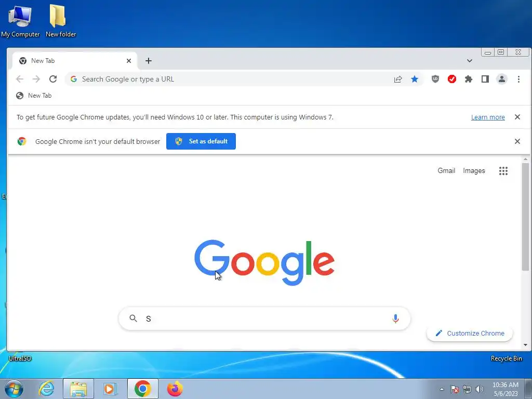This screenshot has height=399, width=532.
Task: Launch Firefox from the taskbar
Action: click(175, 389)
